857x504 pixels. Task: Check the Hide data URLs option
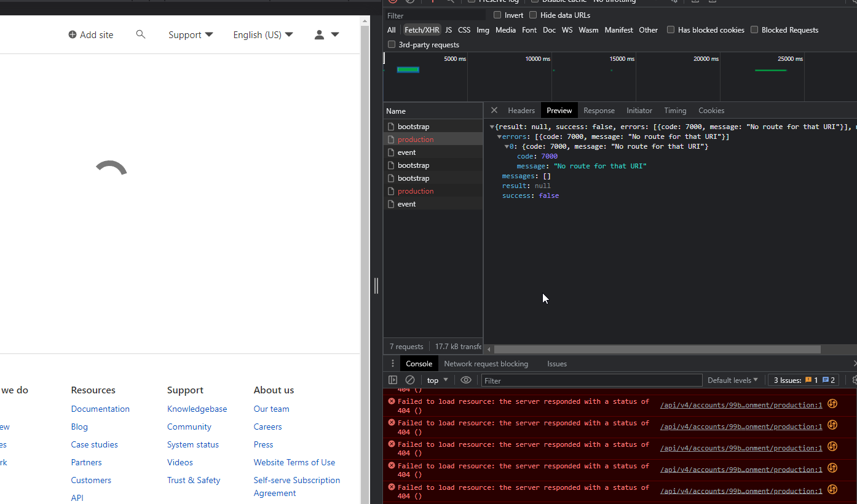click(533, 15)
